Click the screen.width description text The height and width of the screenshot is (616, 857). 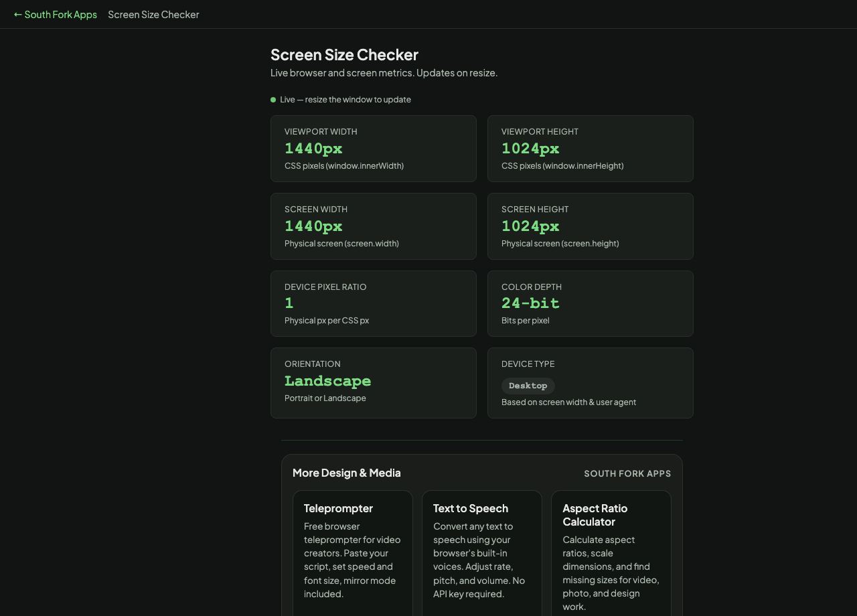coord(341,243)
